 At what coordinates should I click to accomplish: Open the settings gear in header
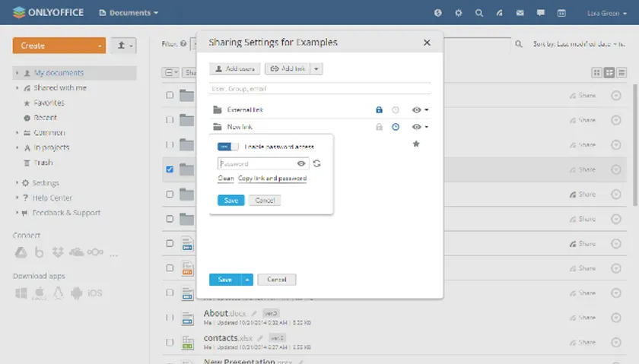(x=459, y=13)
